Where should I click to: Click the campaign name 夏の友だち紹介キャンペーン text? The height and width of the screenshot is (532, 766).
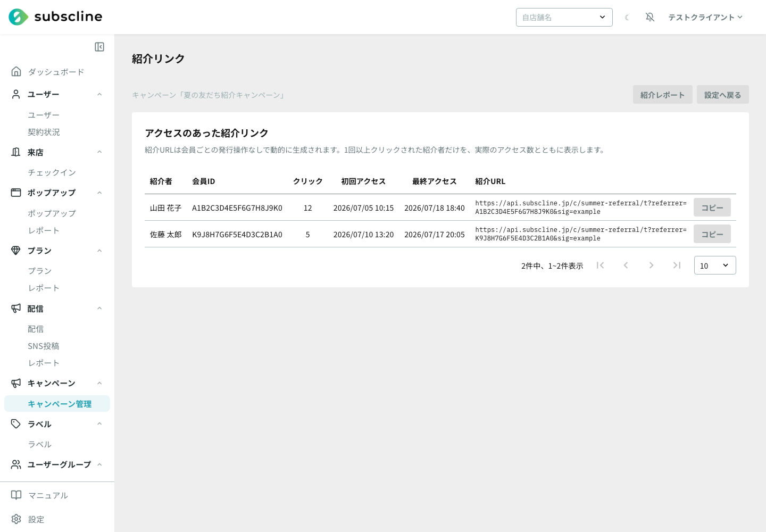[231, 95]
